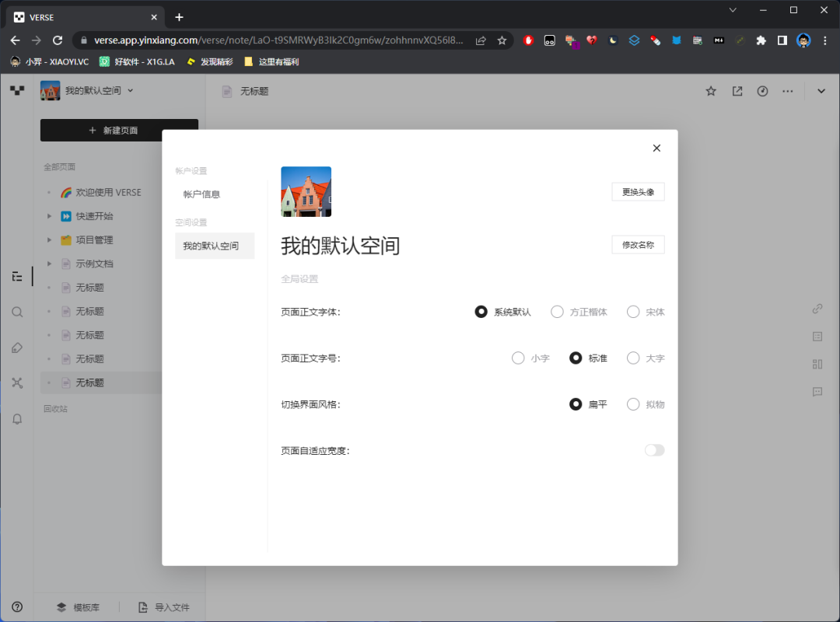Open 快速开始 page
The height and width of the screenshot is (622, 840).
click(x=94, y=216)
